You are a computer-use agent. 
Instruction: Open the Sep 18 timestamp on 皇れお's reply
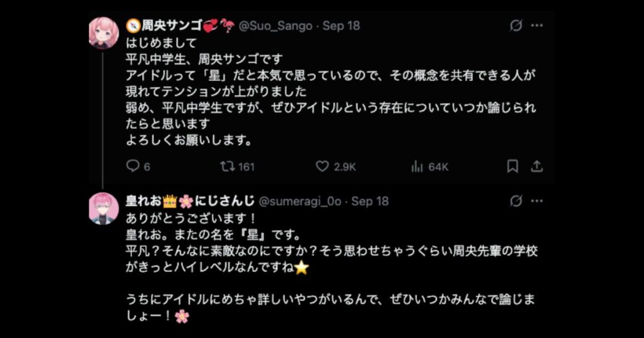pyautogui.click(x=370, y=201)
